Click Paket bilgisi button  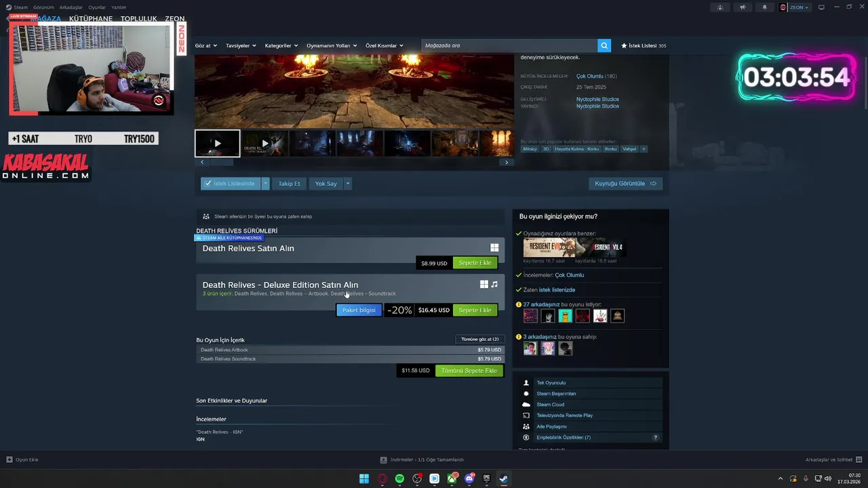point(359,310)
